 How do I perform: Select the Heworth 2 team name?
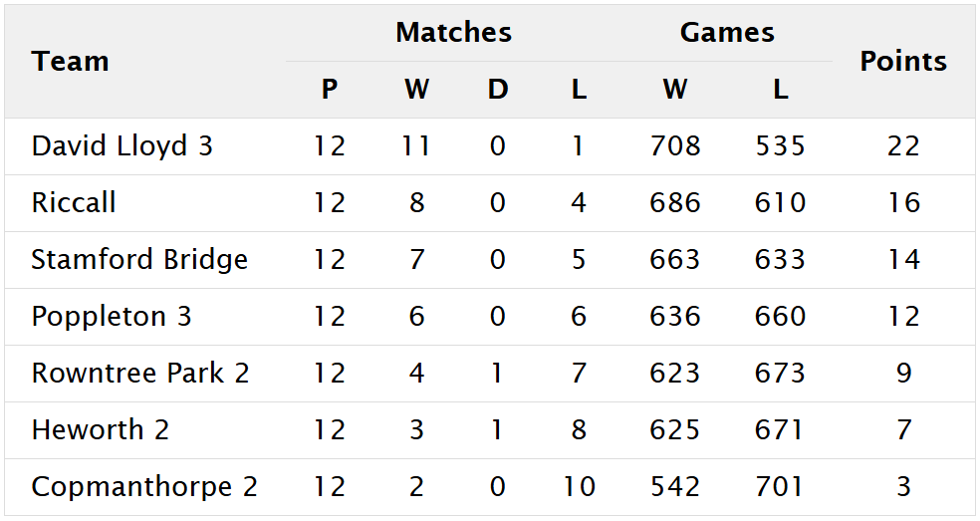pos(101,430)
